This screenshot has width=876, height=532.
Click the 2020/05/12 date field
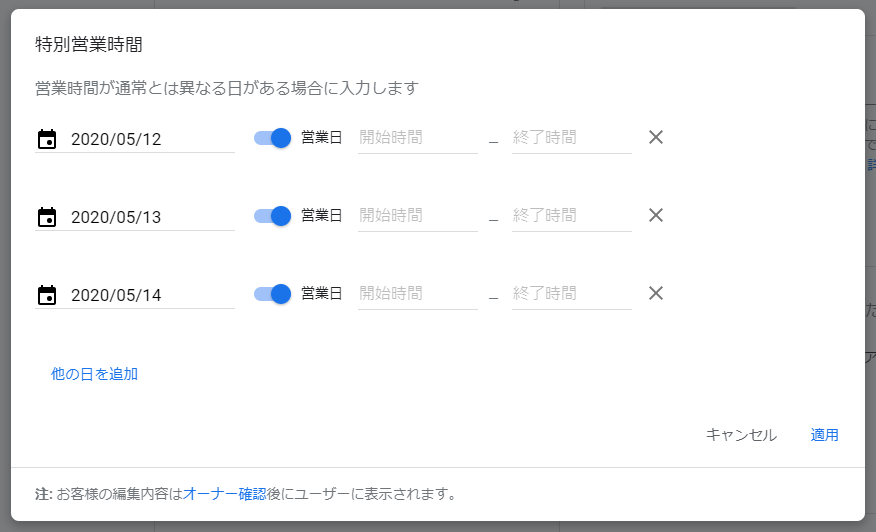pos(150,139)
